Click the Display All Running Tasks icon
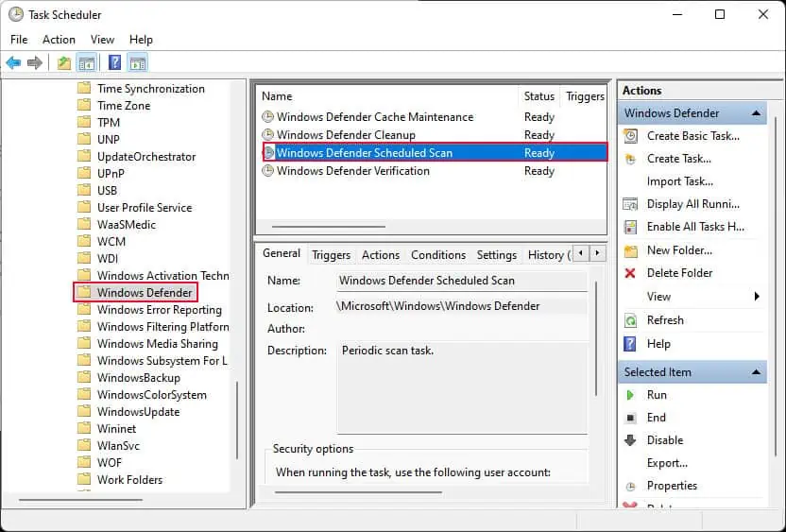Viewport: 786px width, 532px height. [x=630, y=204]
